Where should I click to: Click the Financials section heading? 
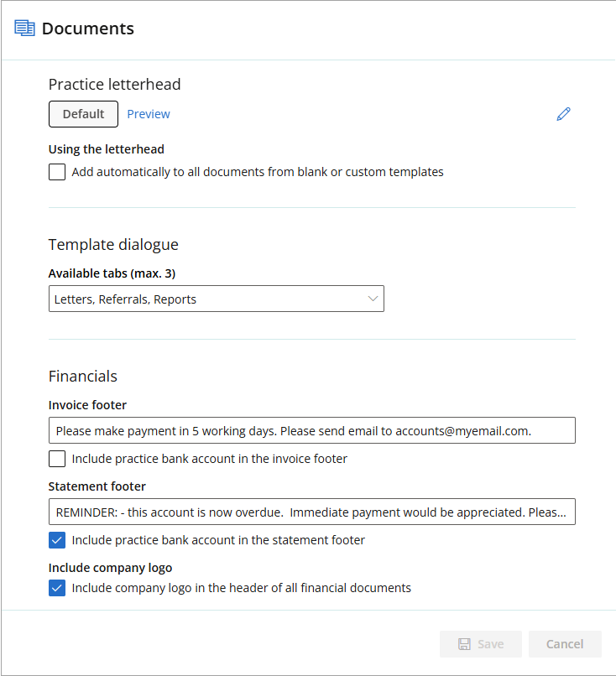[x=83, y=376]
